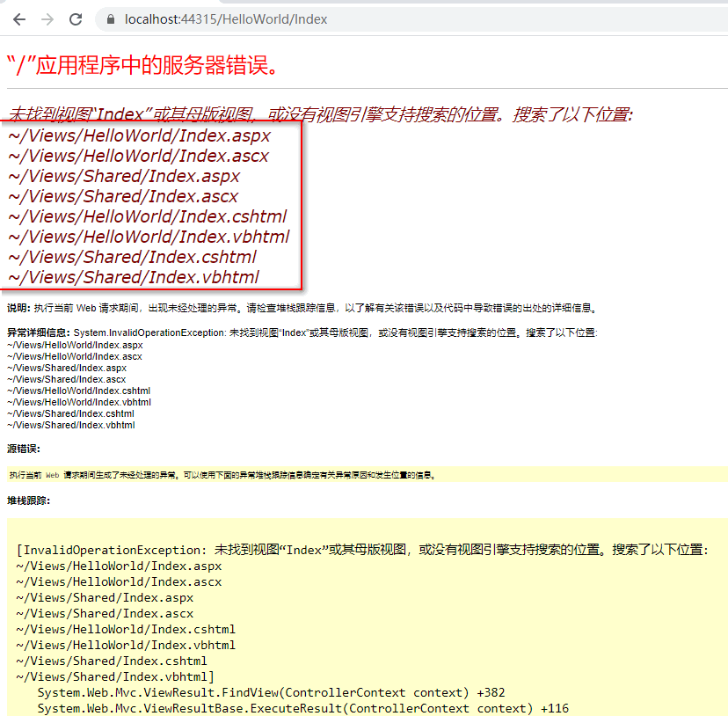Click the padlock security icon in address bar
This screenshot has height=716, width=728.
[110, 18]
